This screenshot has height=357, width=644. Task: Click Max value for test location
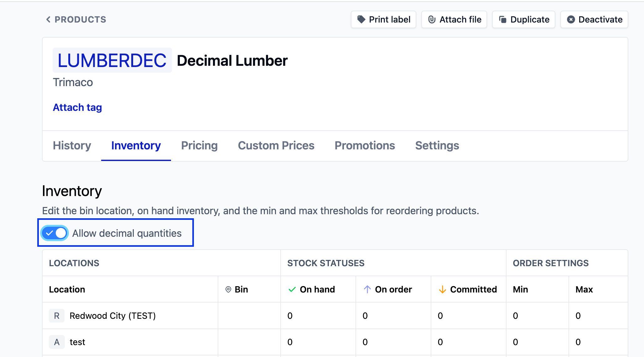(x=578, y=342)
